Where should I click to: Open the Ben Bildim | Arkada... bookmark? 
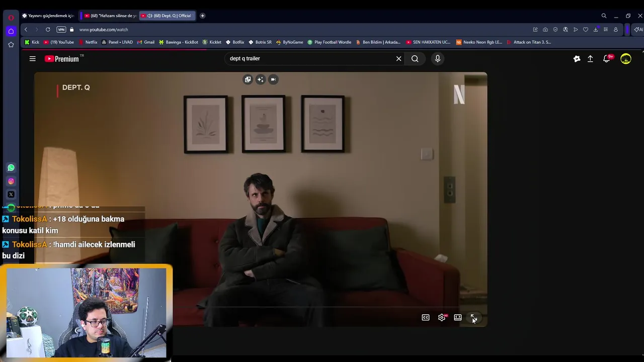(378, 42)
